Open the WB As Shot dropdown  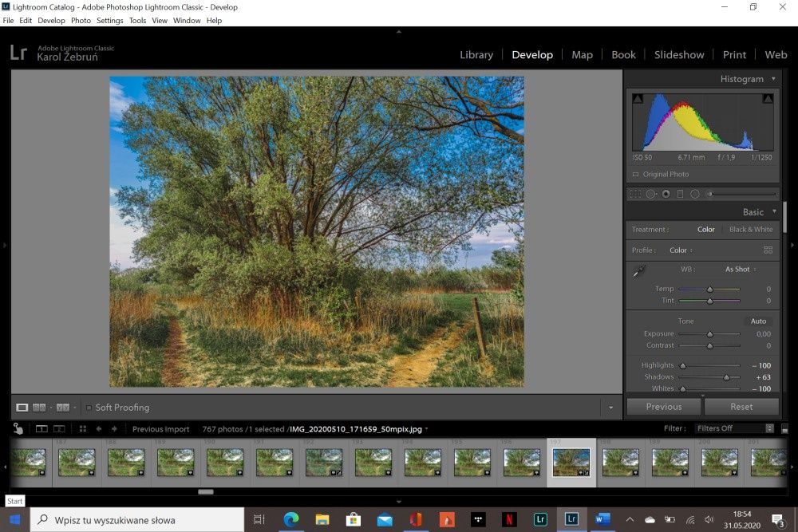pos(741,269)
